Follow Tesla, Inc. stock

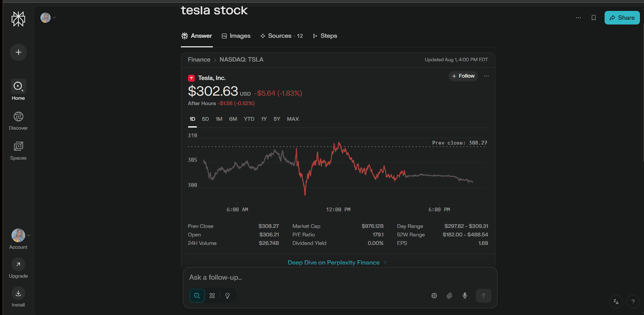click(x=463, y=76)
